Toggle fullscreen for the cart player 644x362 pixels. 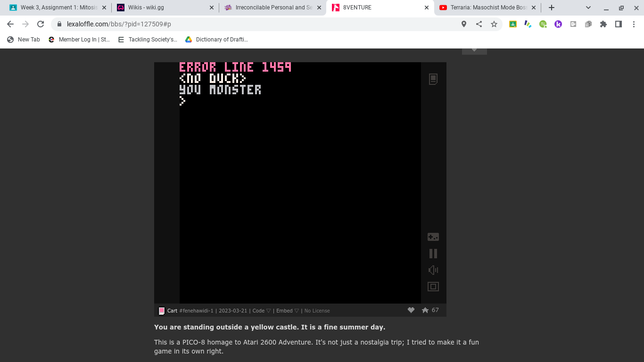click(433, 287)
